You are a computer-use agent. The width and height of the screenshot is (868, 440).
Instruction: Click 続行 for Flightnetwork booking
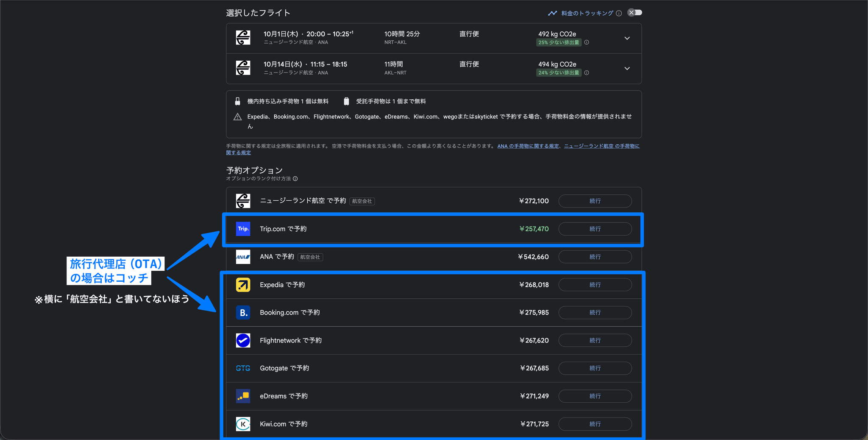click(595, 340)
